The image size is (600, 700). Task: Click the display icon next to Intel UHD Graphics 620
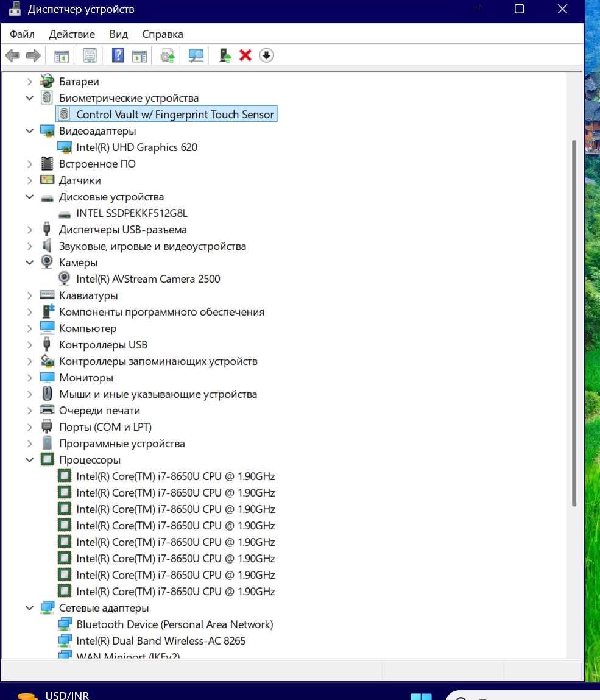pyautogui.click(x=65, y=147)
